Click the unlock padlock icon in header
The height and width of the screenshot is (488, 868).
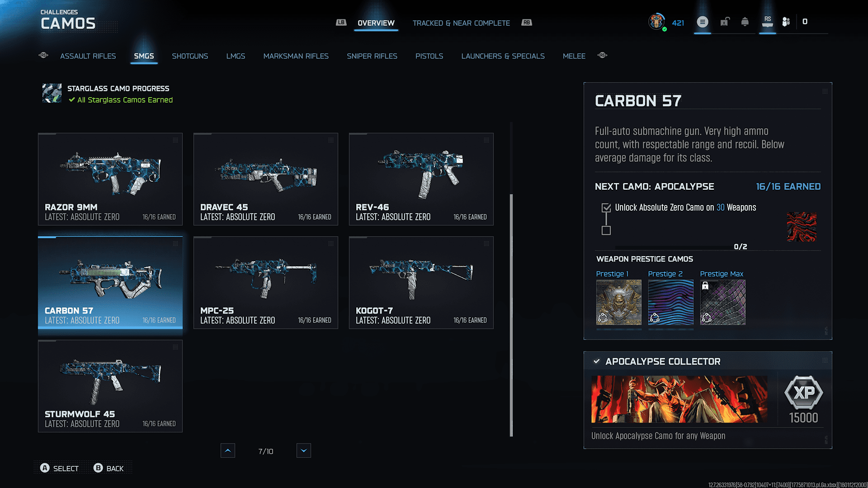coord(725,22)
